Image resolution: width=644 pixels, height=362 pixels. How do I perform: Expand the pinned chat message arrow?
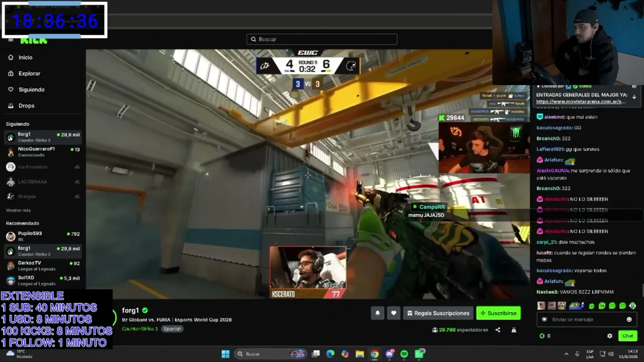634,96
